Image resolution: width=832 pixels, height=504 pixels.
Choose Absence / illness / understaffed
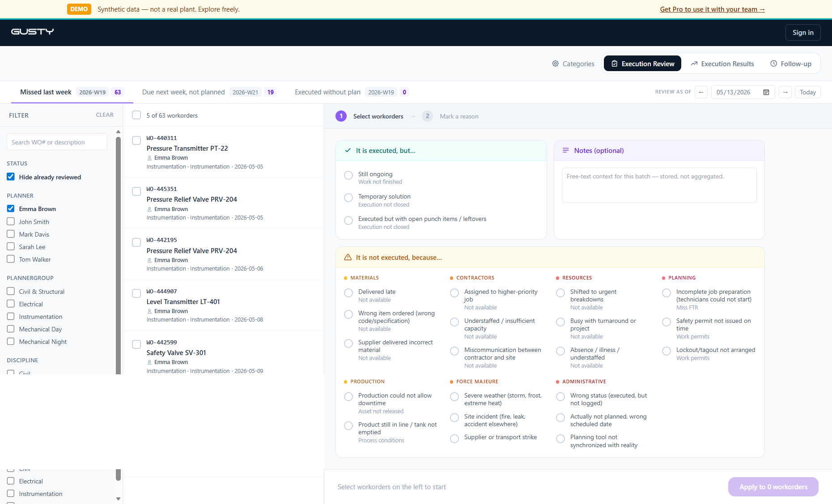point(560,351)
